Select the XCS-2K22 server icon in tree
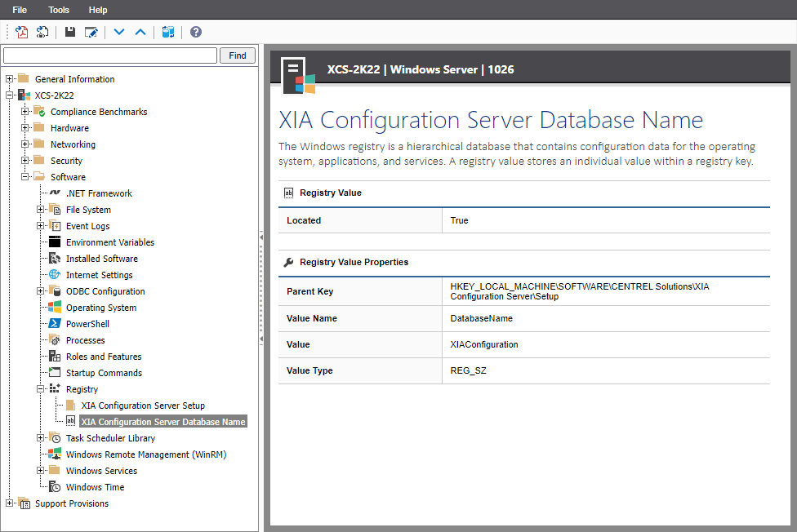 (24, 95)
